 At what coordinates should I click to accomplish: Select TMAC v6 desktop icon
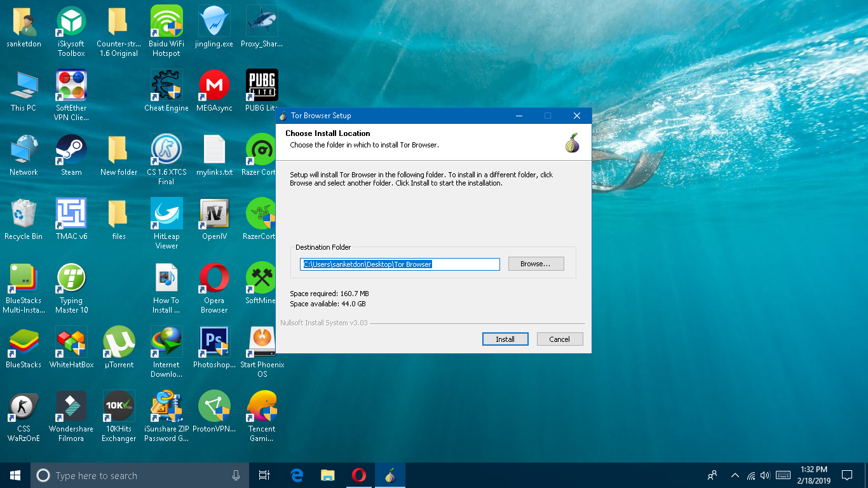pyautogui.click(x=71, y=214)
